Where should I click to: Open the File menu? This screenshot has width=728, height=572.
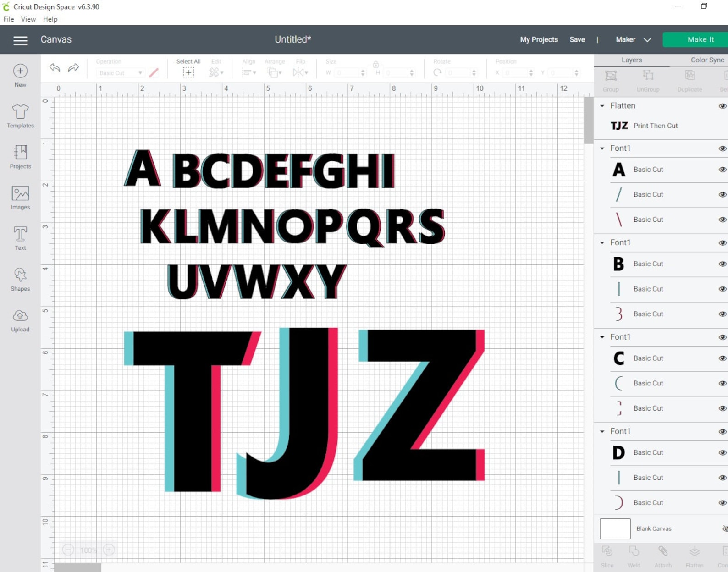pos(9,19)
